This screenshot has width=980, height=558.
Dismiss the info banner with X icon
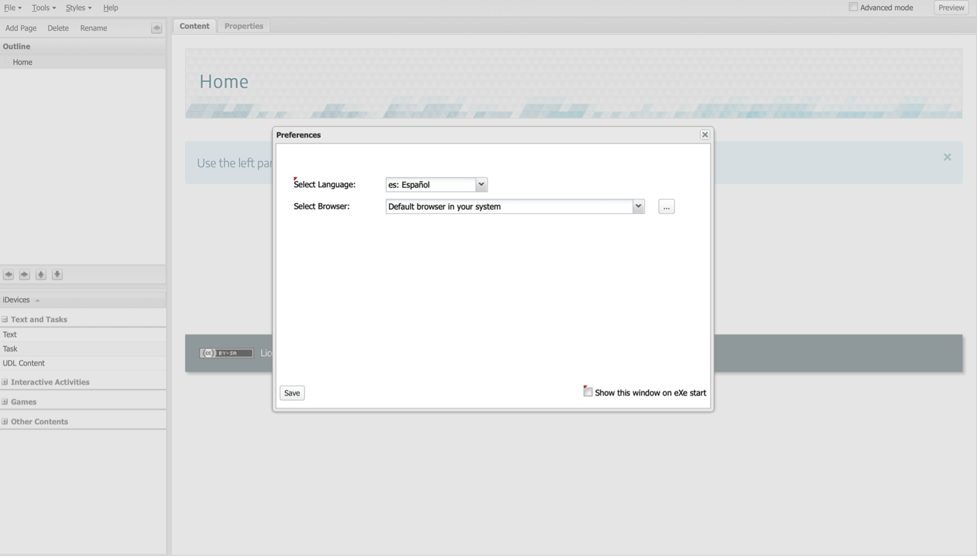(947, 157)
